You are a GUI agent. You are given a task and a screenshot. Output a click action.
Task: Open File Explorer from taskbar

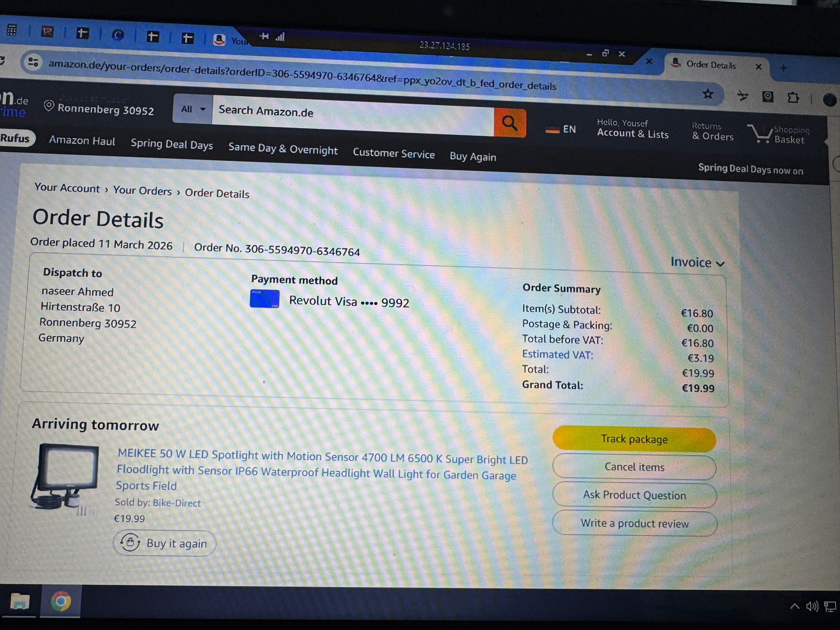click(19, 602)
